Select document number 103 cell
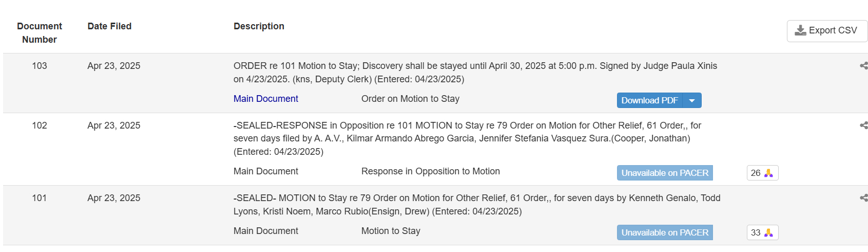868x252 pixels. pos(40,66)
